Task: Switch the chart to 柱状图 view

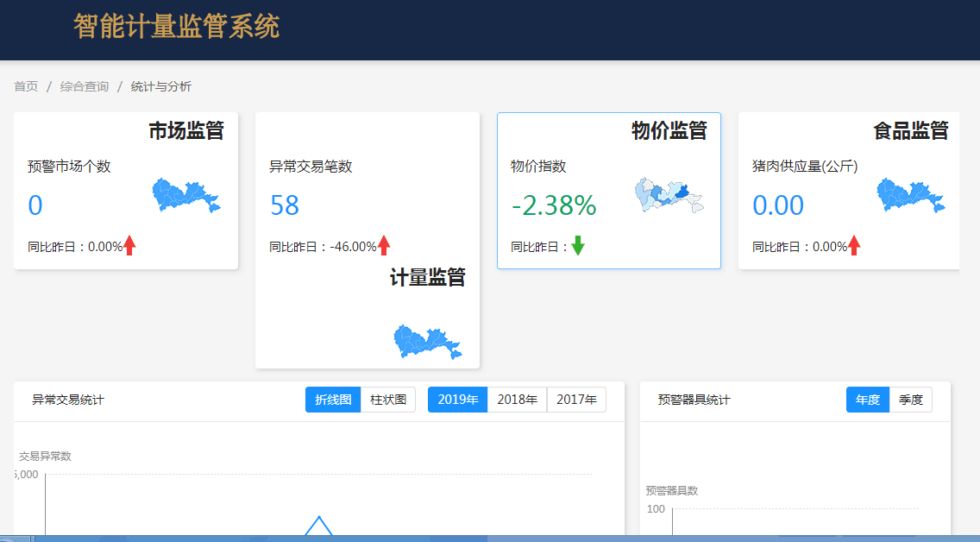Action: [x=387, y=399]
